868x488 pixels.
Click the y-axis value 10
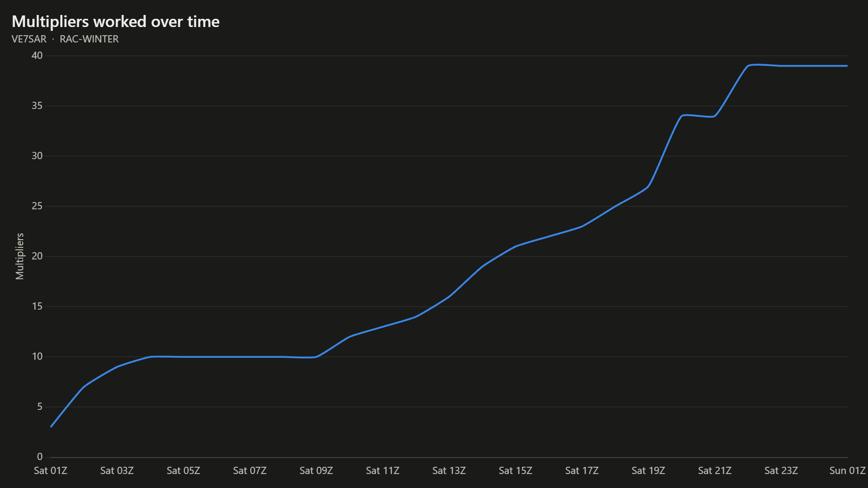37,356
